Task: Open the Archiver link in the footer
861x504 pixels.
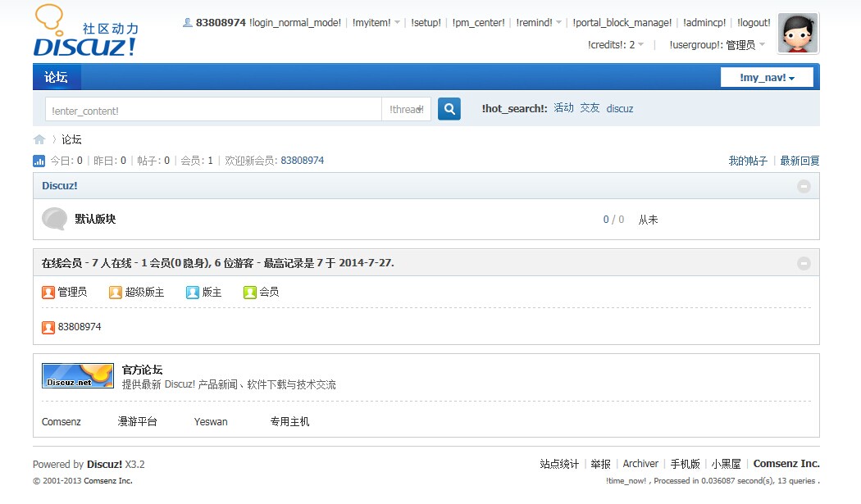Action: point(640,463)
